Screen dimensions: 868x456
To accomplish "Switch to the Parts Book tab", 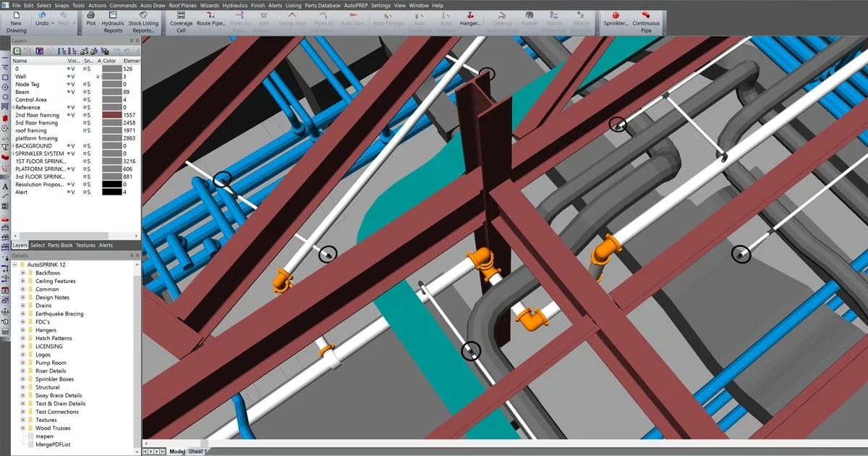I will coord(60,245).
